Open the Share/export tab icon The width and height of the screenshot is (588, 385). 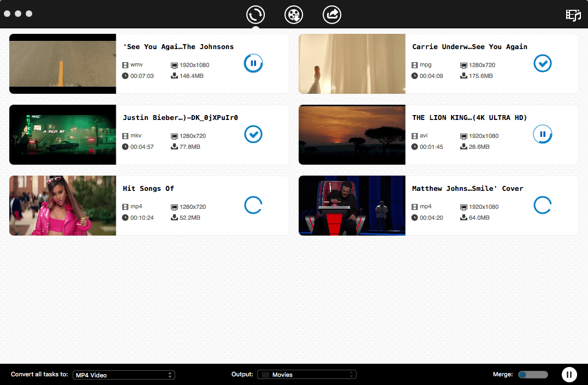(332, 15)
